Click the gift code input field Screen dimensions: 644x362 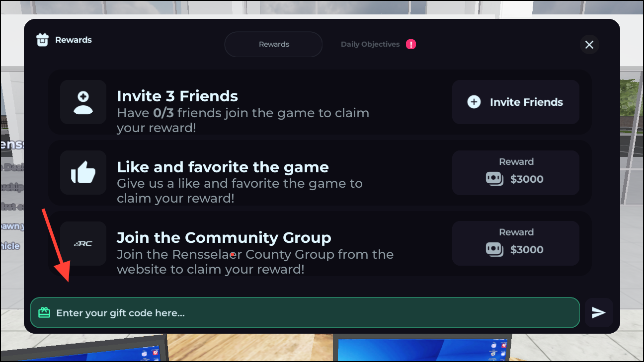coord(305,312)
